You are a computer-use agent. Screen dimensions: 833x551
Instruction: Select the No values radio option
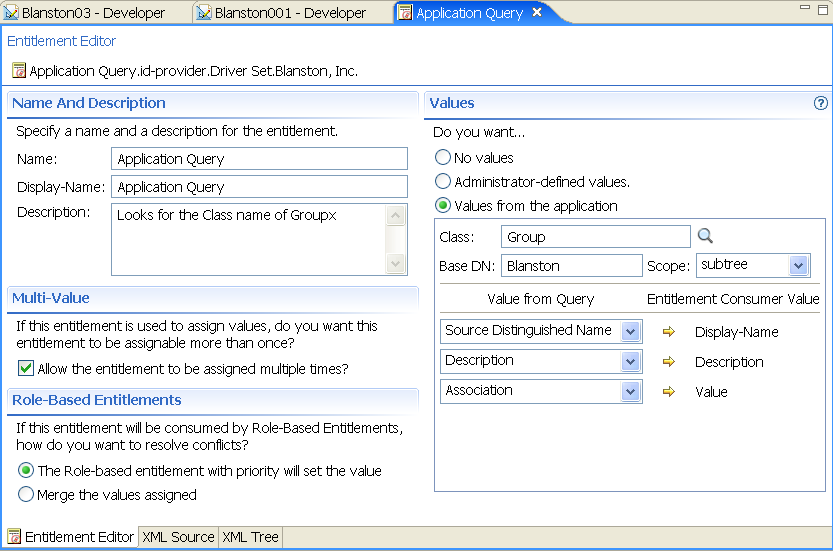tap(443, 157)
